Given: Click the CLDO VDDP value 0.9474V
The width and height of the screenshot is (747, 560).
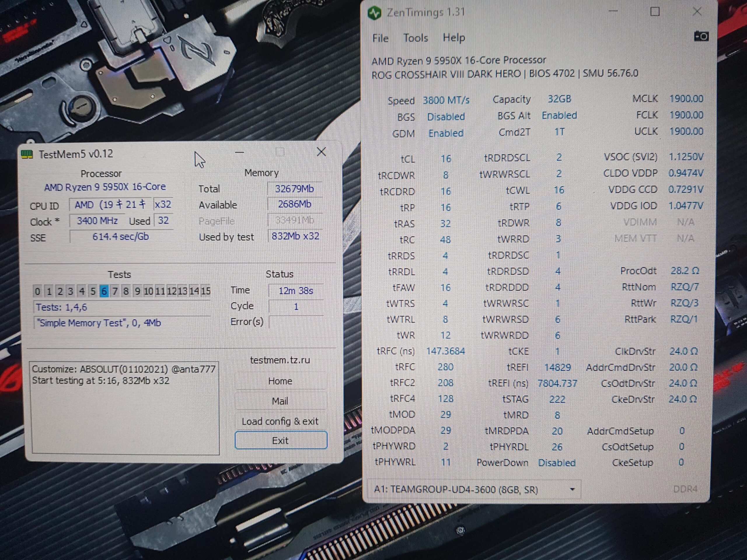Looking at the screenshot, I should click(x=686, y=173).
